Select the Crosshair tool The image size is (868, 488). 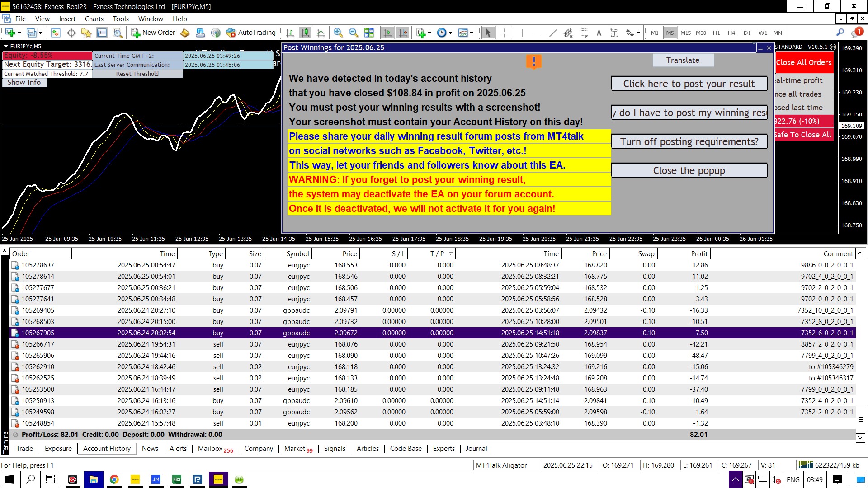pyautogui.click(x=504, y=33)
